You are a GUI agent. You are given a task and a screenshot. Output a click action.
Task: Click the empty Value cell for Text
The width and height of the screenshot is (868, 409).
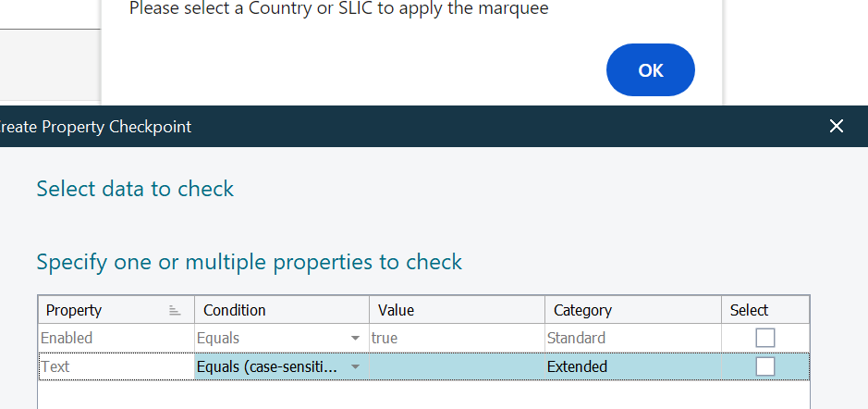click(457, 367)
